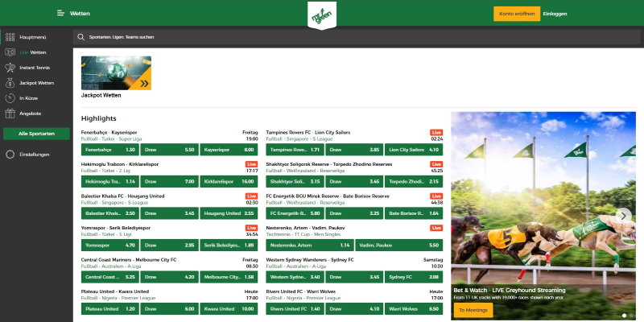644x322 pixels.
Task: Click Tischtennis - TT Cup - Men Singles text
Action: pos(303,234)
